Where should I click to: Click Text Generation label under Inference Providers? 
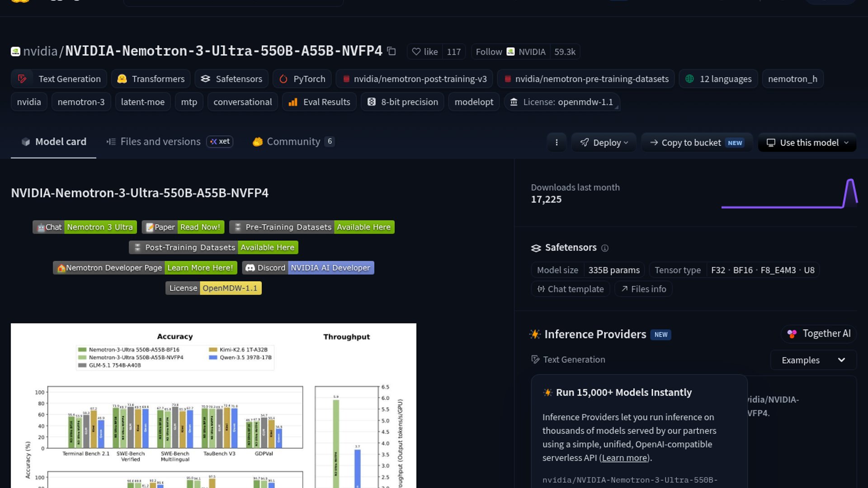pos(574,360)
